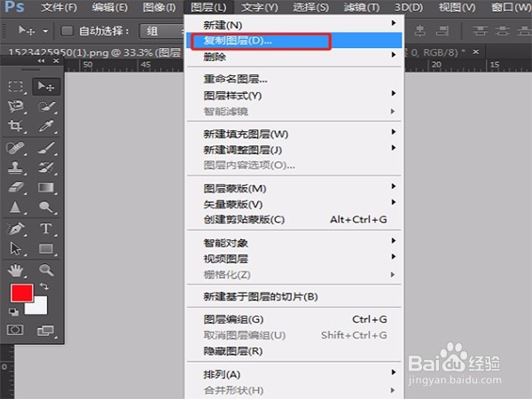Activate the Hand tool
Viewport: 532px width, 399px height.
coord(16,270)
